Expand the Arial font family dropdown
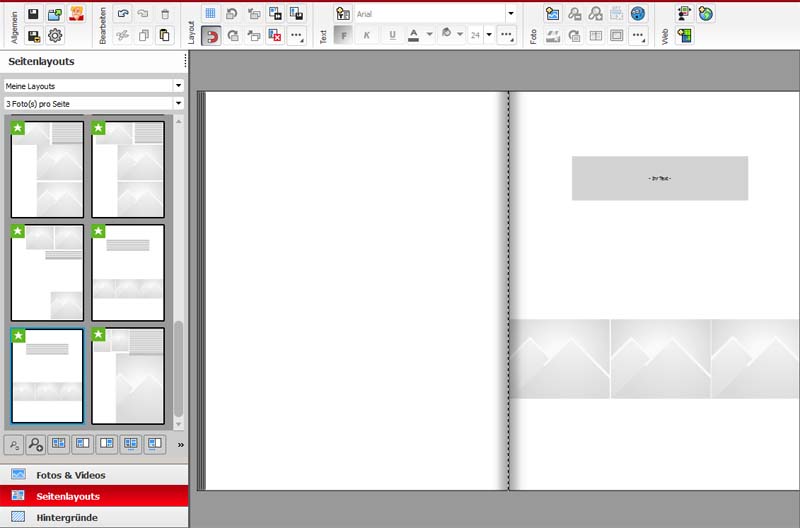This screenshot has height=528, width=800. click(511, 14)
